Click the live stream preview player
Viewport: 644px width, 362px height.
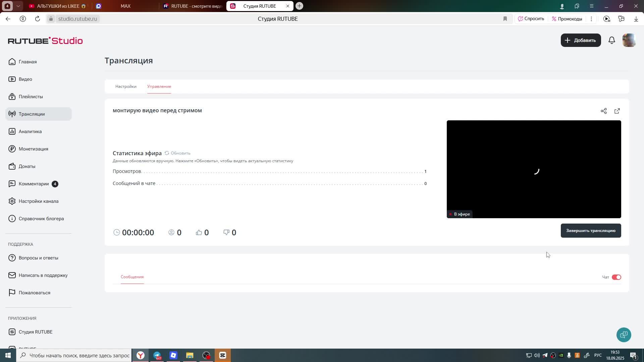click(x=533, y=169)
